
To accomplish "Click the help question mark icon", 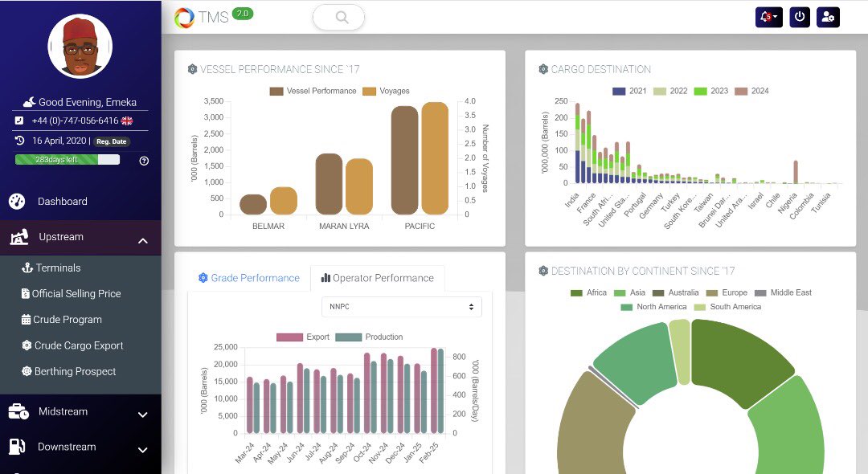I will tap(145, 159).
